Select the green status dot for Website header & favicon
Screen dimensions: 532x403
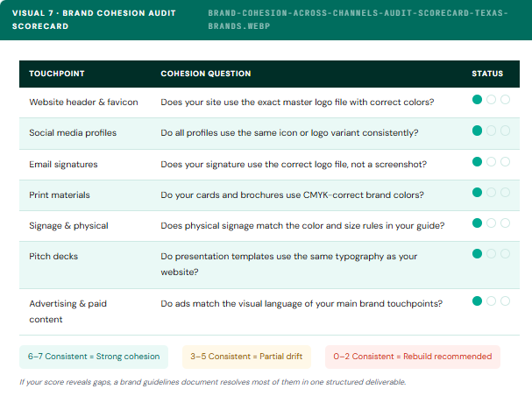pyautogui.click(x=478, y=100)
